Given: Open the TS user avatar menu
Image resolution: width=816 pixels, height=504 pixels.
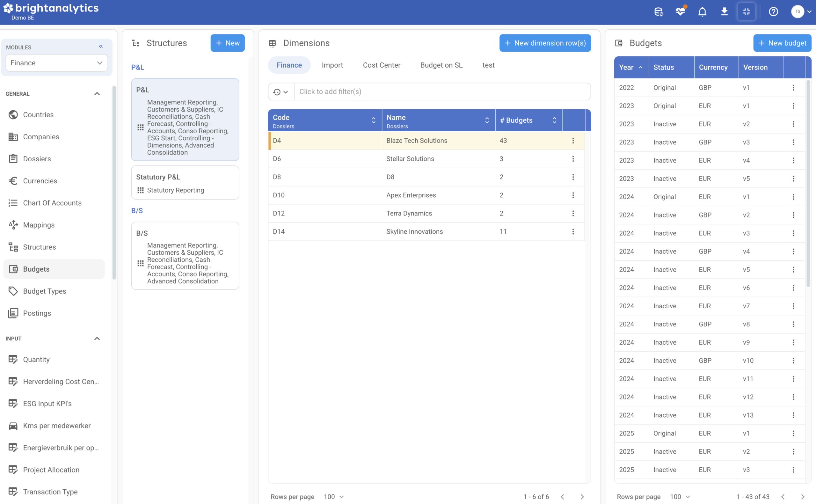Looking at the screenshot, I should coord(801,12).
